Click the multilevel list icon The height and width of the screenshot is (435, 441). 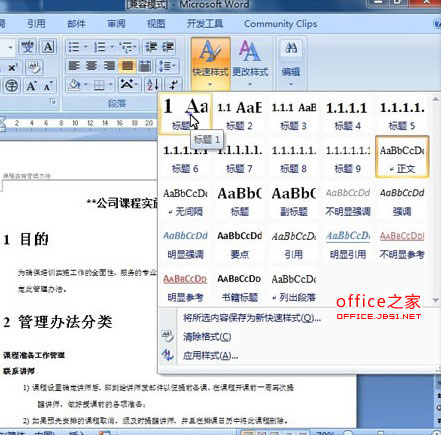point(126,47)
